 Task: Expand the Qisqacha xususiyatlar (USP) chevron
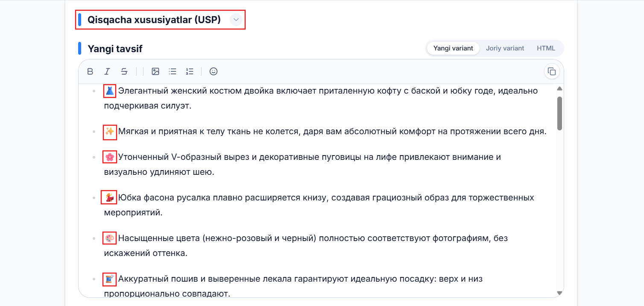[236, 20]
